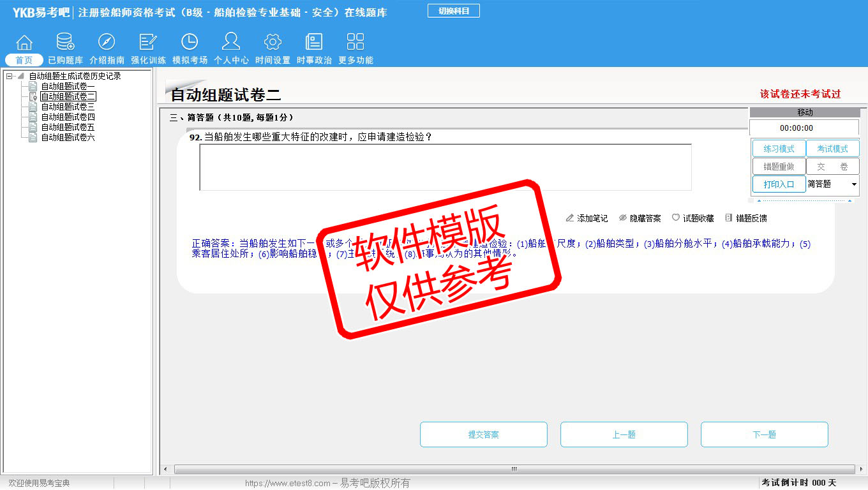
Task: Collapse the 自动组题生成试卷历史记录 tree node
Action: click(10, 77)
